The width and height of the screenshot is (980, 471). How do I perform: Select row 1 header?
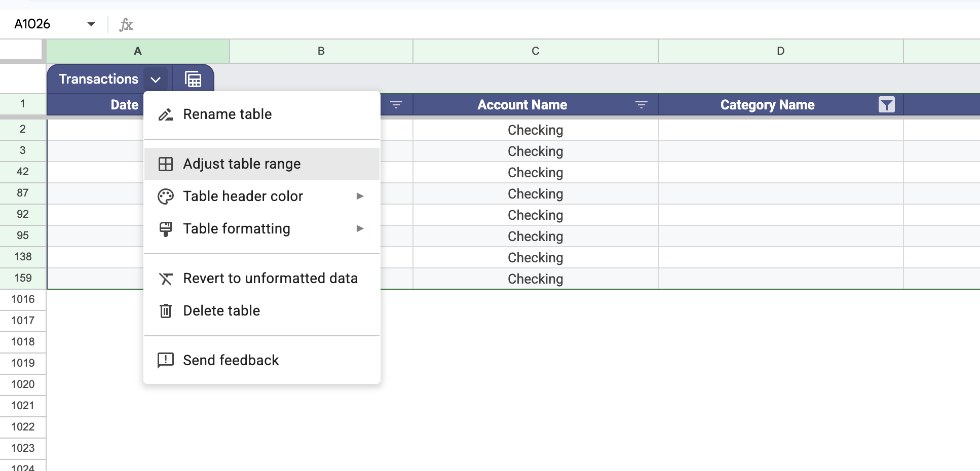[x=23, y=104]
